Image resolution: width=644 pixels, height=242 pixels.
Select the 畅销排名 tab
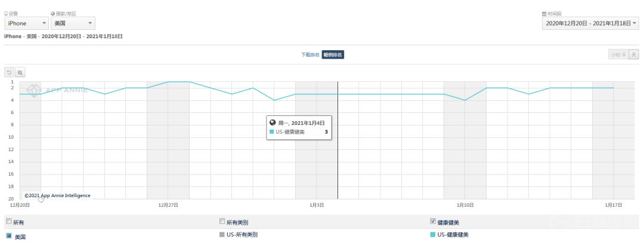[x=333, y=55]
